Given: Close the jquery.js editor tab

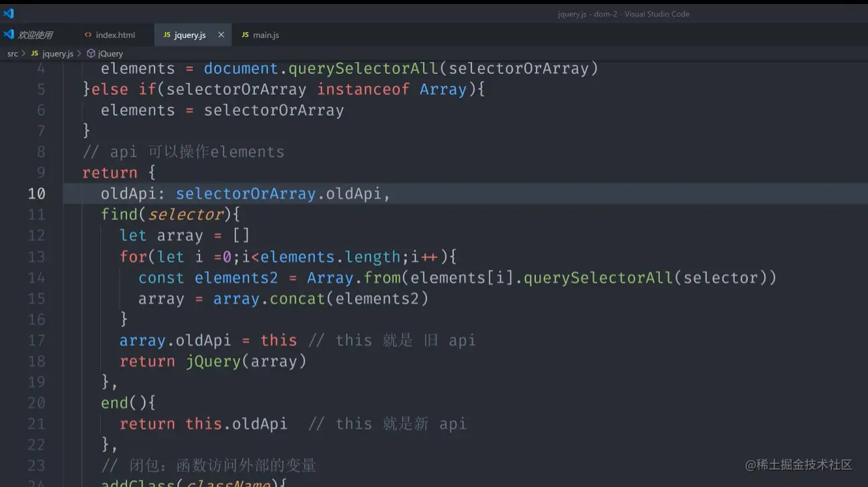Looking at the screenshot, I should pos(221,35).
